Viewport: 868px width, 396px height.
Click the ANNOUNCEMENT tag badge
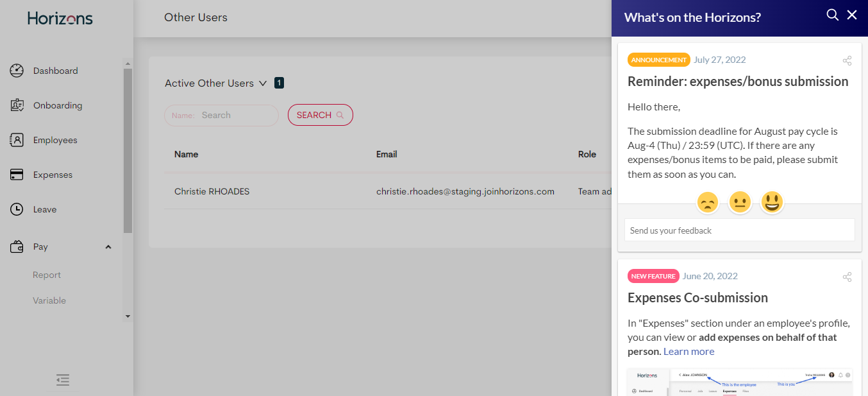659,60
